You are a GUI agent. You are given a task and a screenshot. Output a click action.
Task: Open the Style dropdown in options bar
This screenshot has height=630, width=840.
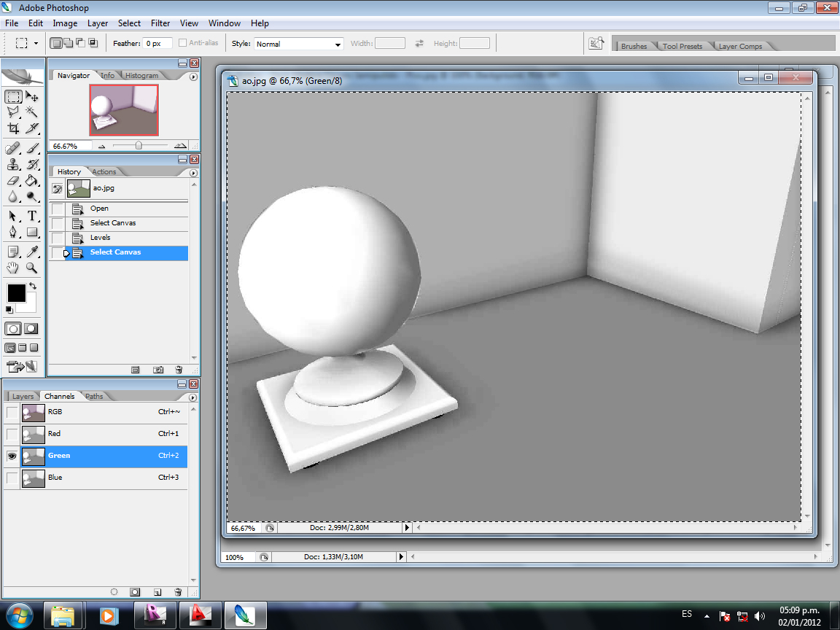pos(298,44)
